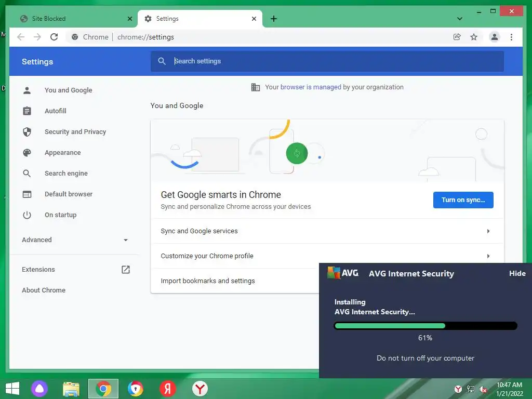Open Sync and Google services row
Viewport: 532px width, 399px height.
point(327,231)
